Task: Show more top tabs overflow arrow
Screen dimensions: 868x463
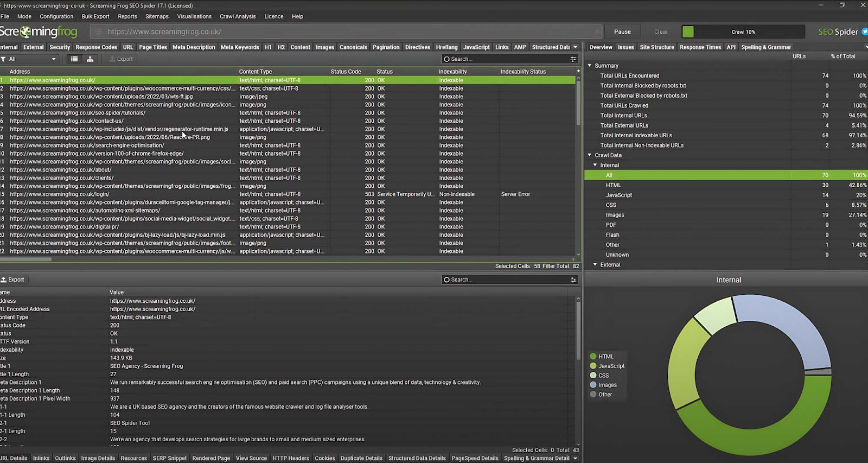Action: point(576,47)
